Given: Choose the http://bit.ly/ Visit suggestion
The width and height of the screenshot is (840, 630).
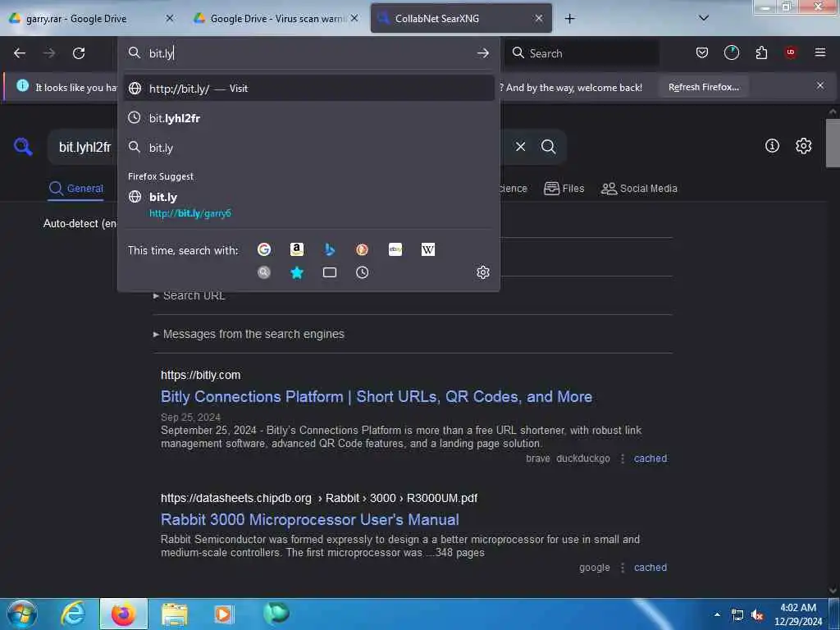Looking at the screenshot, I should [x=308, y=89].
